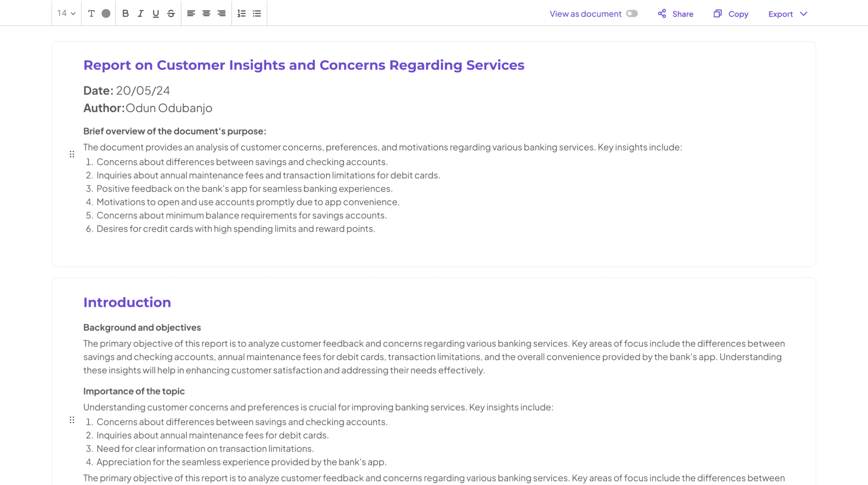Underline the selected text

156,13
